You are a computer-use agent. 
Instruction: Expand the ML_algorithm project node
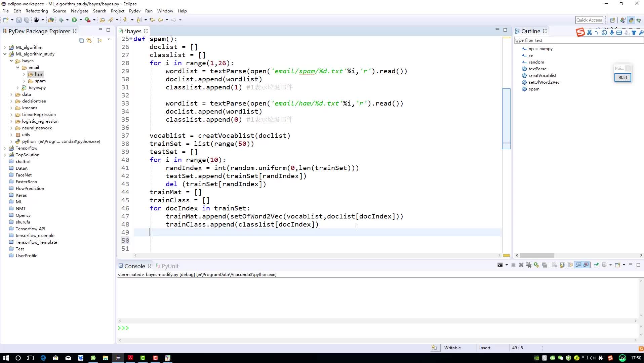point(5,47)
